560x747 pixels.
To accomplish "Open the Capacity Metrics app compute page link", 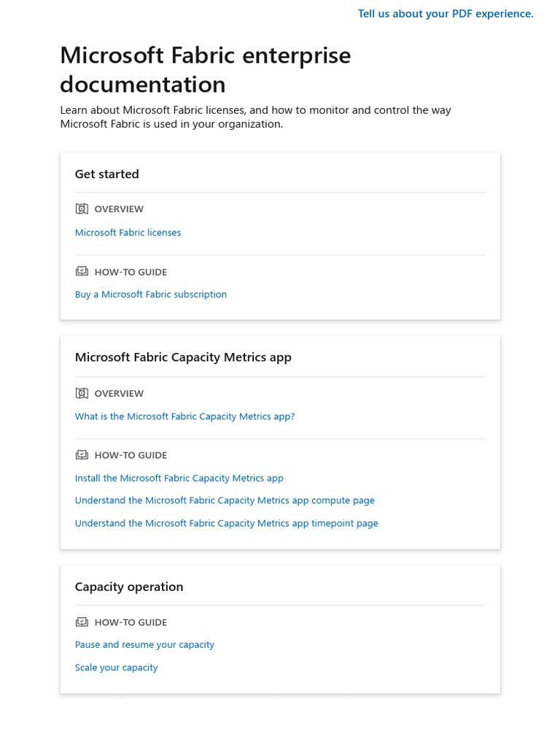I will (x=225, y=500).
